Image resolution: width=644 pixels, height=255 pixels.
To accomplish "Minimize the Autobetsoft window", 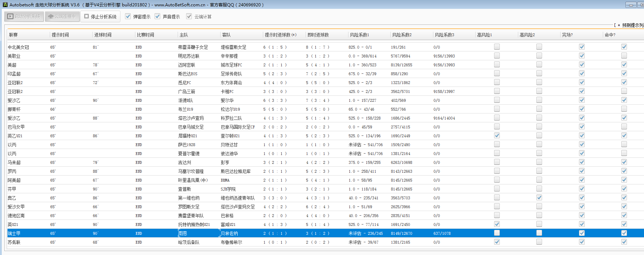I will (x=631, y=5).
